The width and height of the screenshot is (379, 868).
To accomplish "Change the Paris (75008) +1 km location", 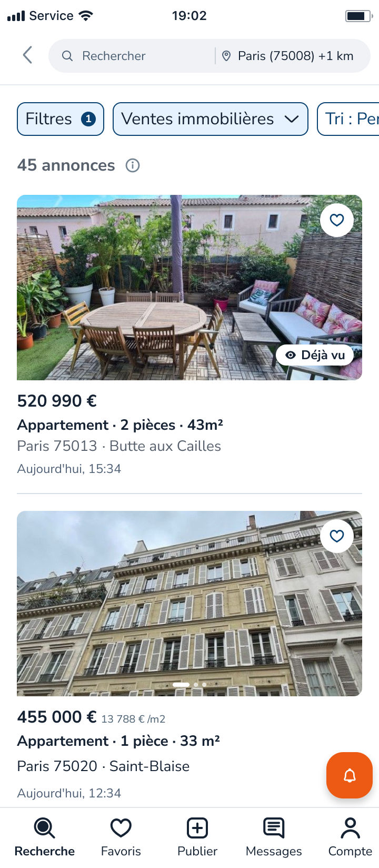I will tap(295, 56).
